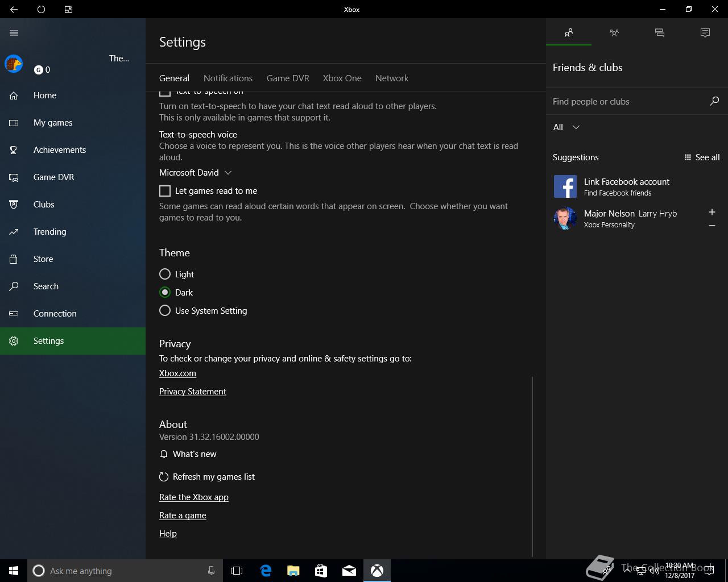Expand the All friends filter dropdown
The image size is (728, 582).
pos(566,127)
